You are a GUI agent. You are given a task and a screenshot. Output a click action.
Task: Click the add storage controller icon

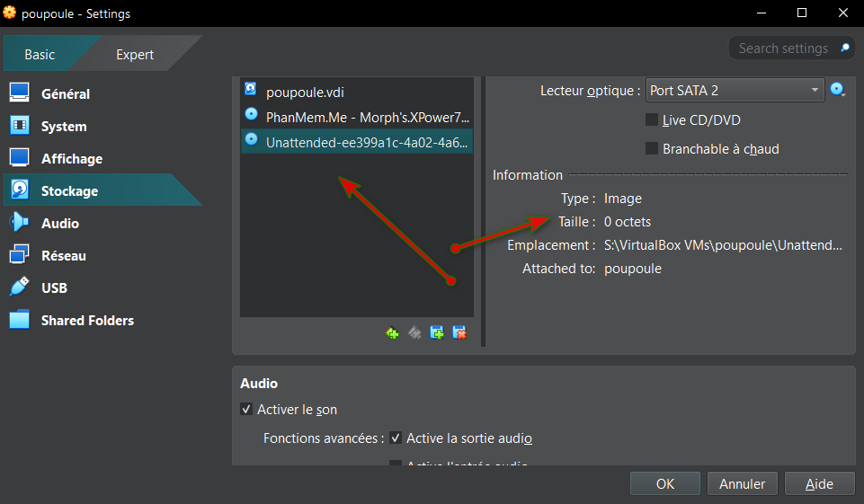pos(392,332)
